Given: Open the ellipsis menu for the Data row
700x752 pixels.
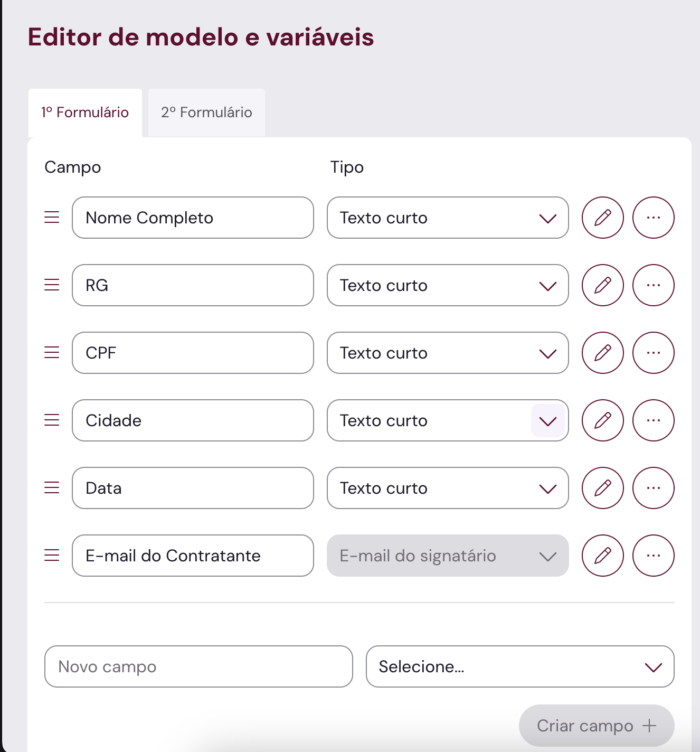Looking at the screenshot, I should (653, 488).
